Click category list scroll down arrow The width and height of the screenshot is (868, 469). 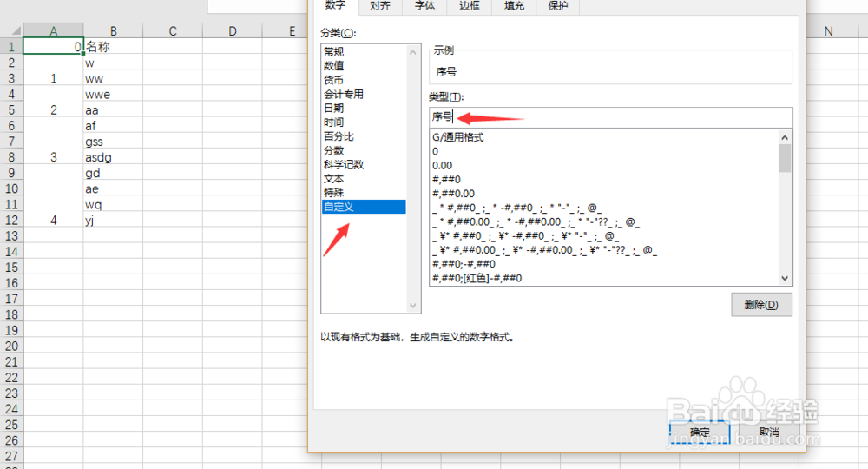412,306
